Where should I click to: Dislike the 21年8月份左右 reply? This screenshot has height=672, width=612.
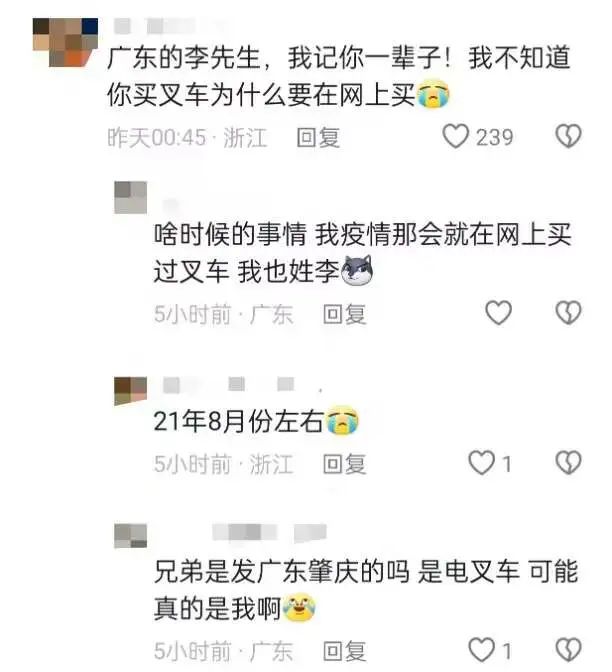tap(568, 463)
